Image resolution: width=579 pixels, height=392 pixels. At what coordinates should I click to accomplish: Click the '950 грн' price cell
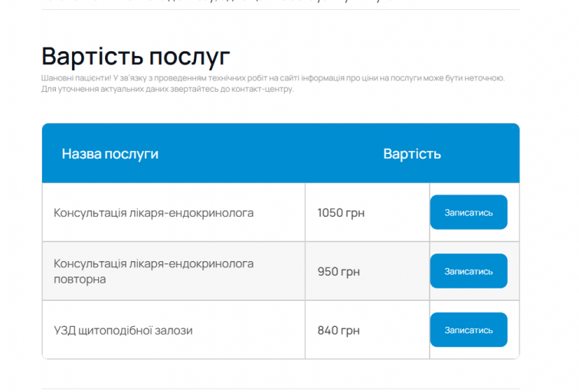click(x=367, y=271)
